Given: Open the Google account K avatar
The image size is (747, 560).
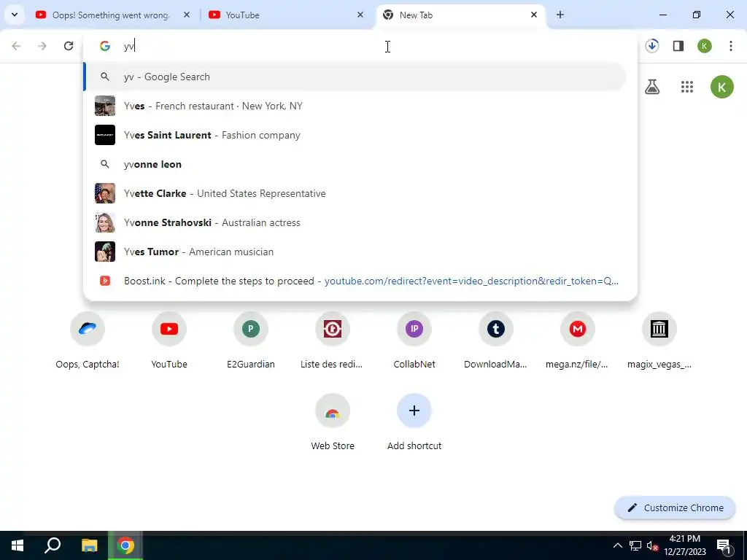Looking at the screenshot, I should 721,87.
